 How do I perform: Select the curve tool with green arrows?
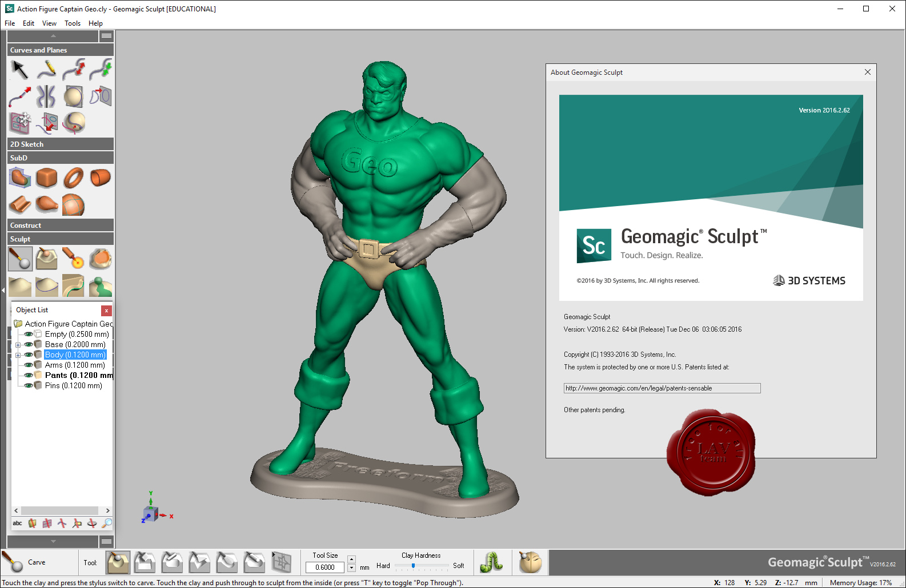click(x=101, y=70)
